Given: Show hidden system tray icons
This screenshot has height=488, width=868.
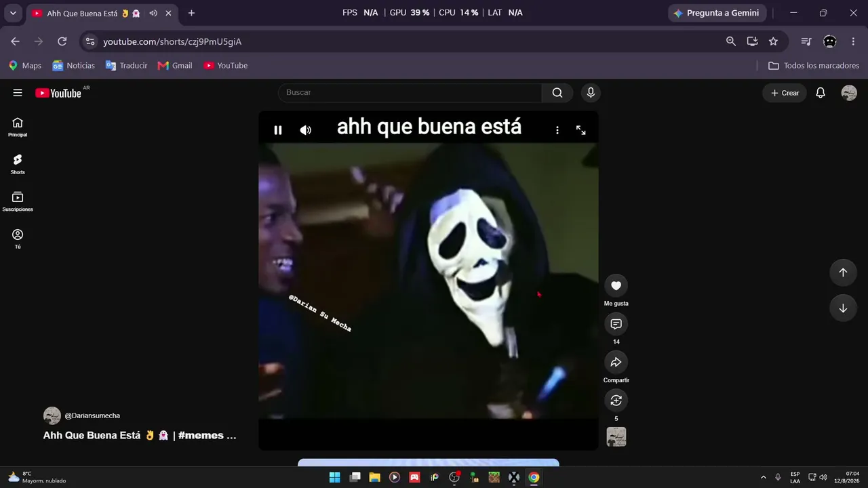Looking at the screenshot, I should coord(764,477).
